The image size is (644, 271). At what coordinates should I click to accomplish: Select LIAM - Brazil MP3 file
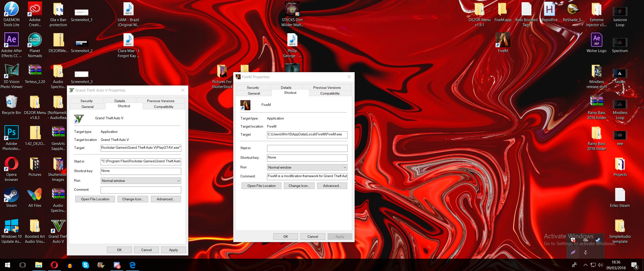coord(128,14)
